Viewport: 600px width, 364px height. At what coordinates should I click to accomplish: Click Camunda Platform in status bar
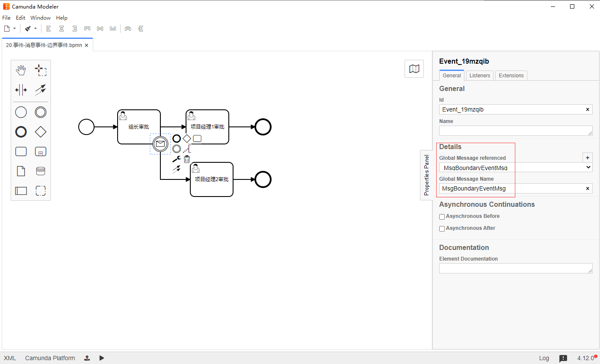point(50,358)
